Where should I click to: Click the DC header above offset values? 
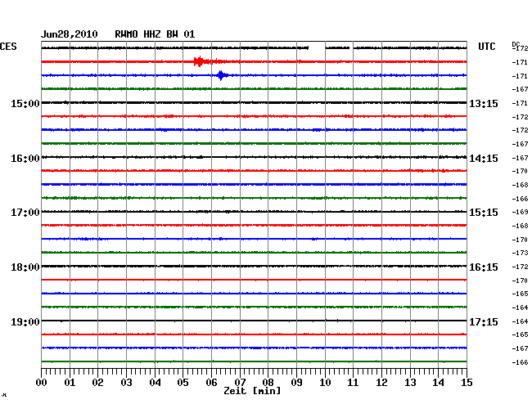(x=516, y=44)
